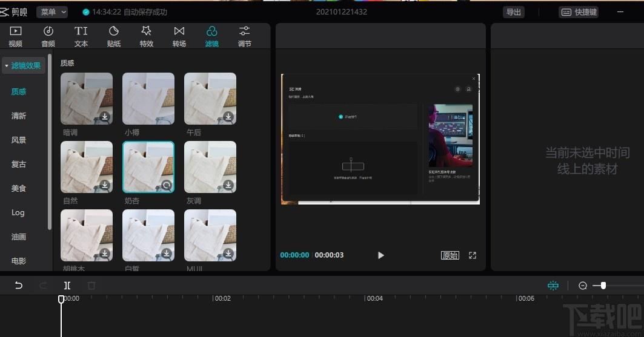Image resolution: width=644 pixels, height=337 pixels.
Task: Collapse the 滤镜效果 category list
Action: tap(23, 65)
